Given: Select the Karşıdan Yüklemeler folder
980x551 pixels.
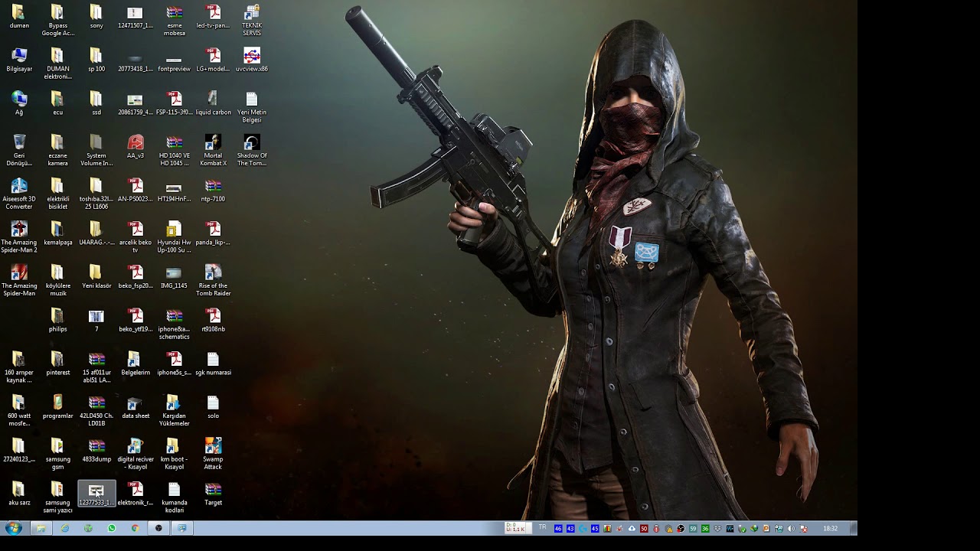Looking at the screenshot, I should [x=175, y=411].
